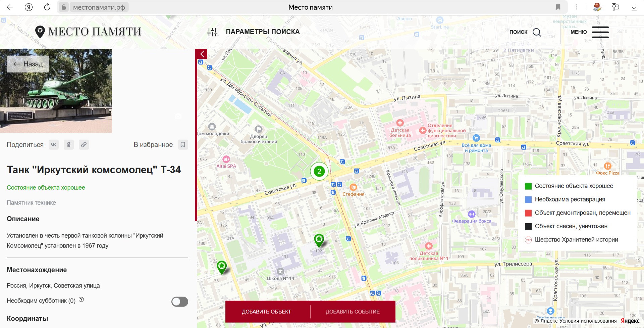644x328 pixels.
Task: Share via Odnoklassniki icon
Action: (x=69, y=145)
